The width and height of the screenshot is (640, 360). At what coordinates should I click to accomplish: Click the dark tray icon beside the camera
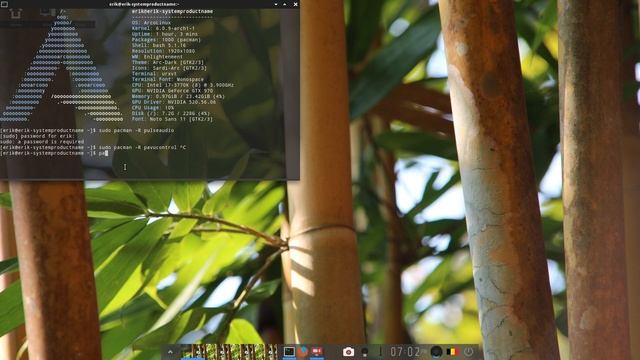(364, 352)
